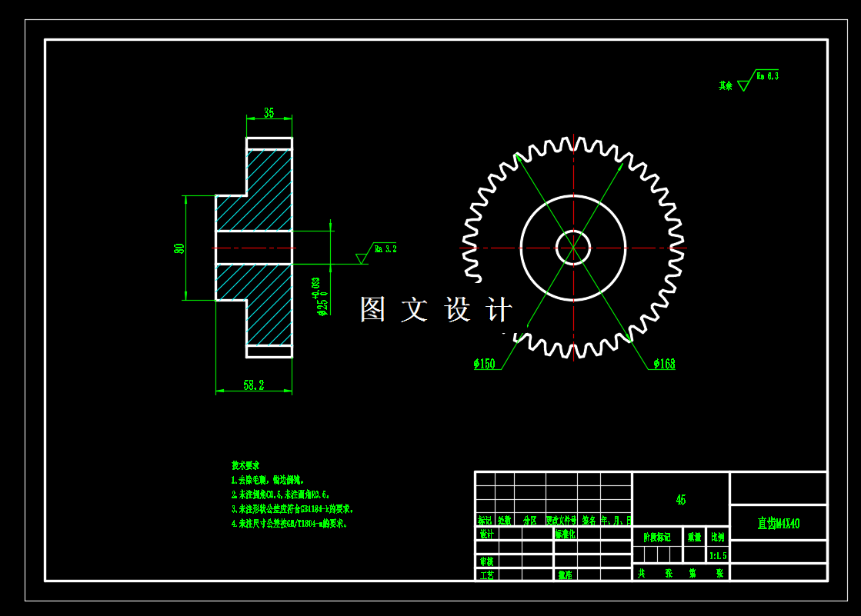
Task: Click the "审核" row label
Action: coord(486,561)
